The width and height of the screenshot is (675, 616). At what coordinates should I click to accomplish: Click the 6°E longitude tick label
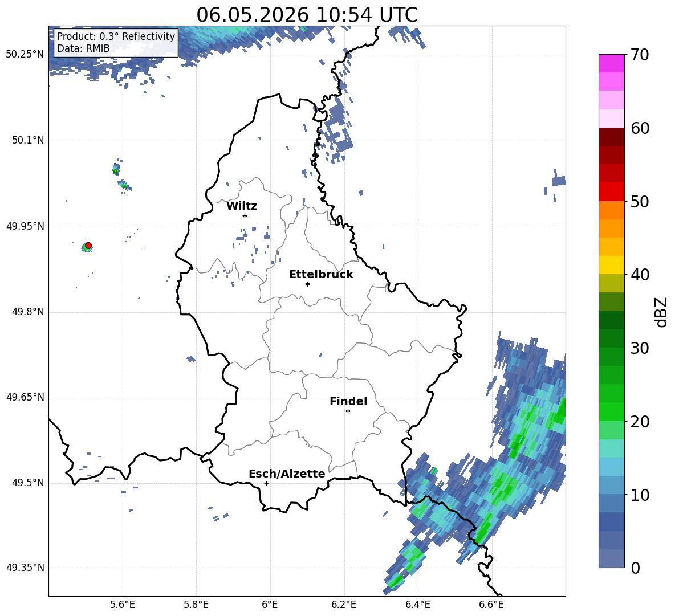point(270,605)
